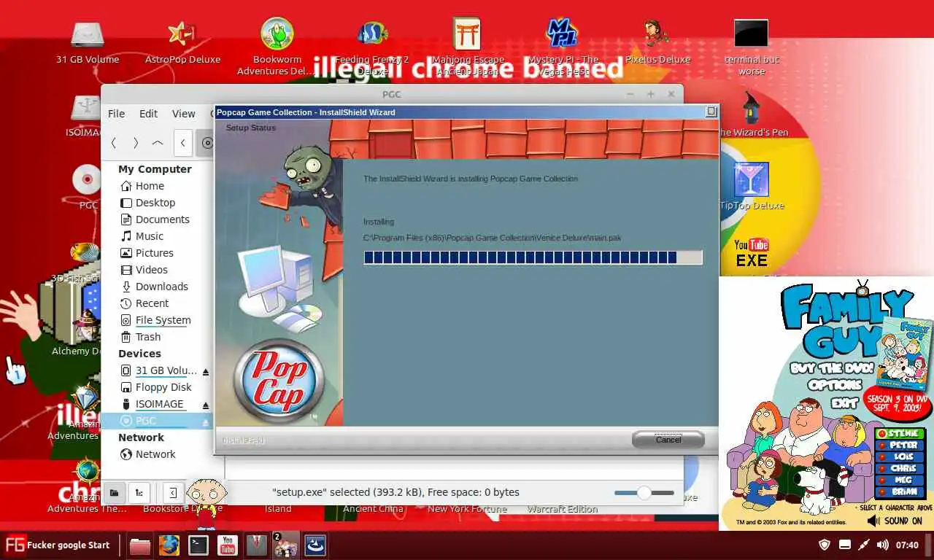
Task: Click the Family Guy DVD cover thumbnail
Action: pyautogui.click(x=903, y=352)
